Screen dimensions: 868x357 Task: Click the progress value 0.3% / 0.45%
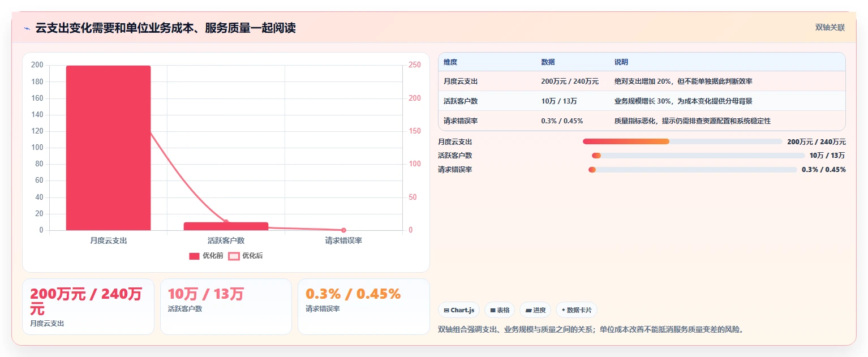point(824,170)
